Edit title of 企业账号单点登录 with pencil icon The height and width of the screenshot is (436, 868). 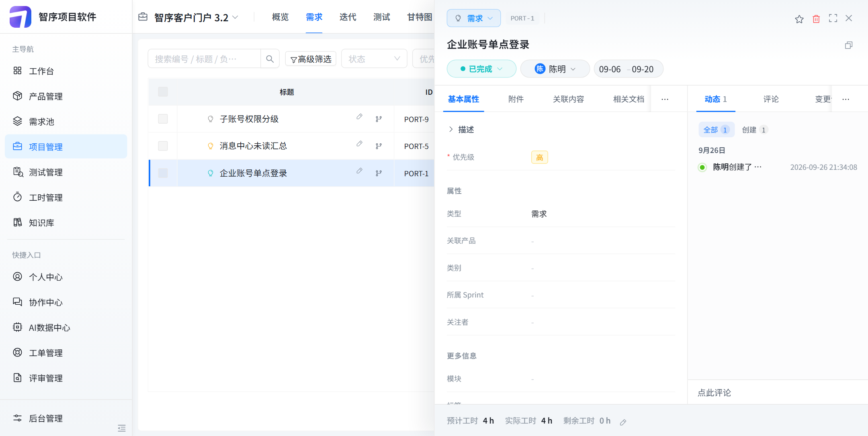tap(360, 171)
